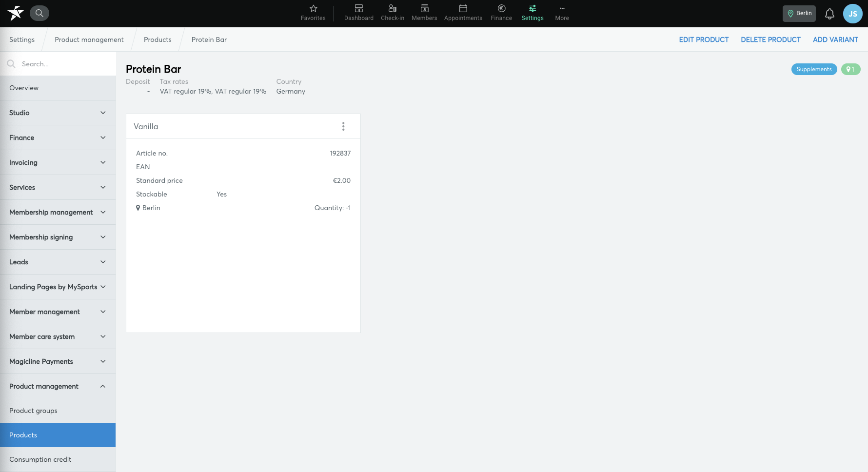The height and width of the screenshot is (472, 868).
Task: Expand Member management sidebar section
Action: [x=58, y=312]
